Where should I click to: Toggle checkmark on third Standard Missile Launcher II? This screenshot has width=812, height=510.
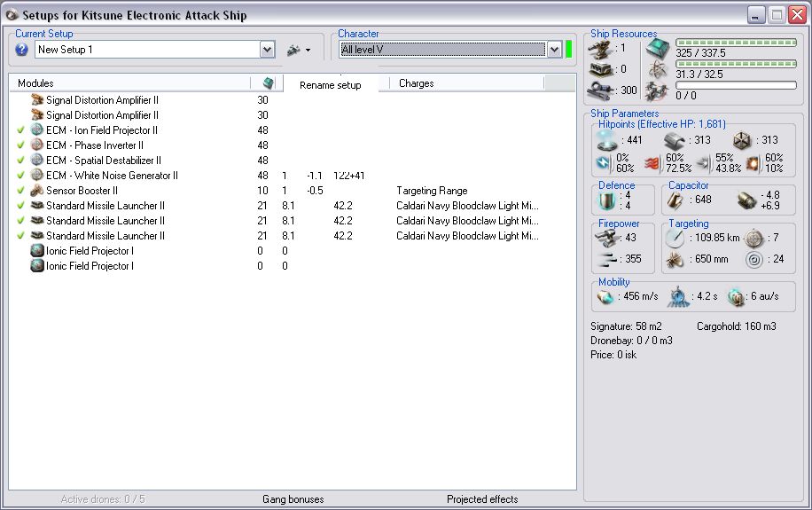pyautogui.click(x=20, y=235)
